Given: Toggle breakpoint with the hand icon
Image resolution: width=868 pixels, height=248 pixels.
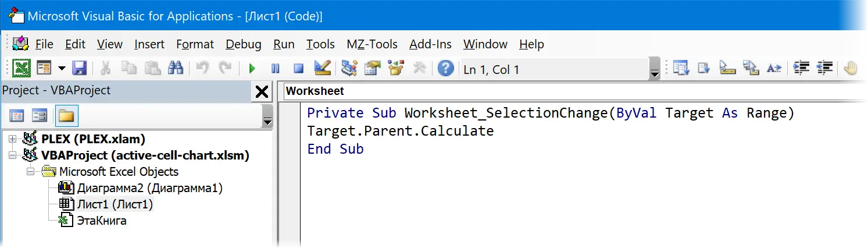Looking at the screenshot, I should [851, 69].
